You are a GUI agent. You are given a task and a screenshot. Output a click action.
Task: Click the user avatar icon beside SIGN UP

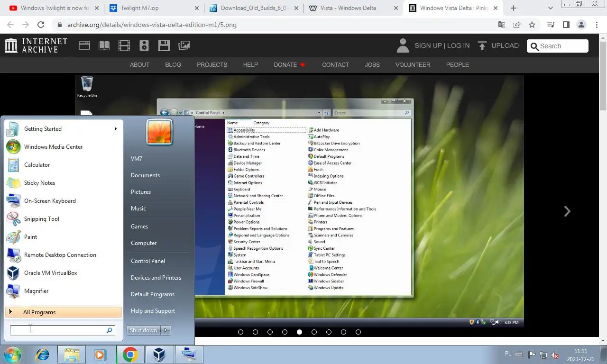coord(403,45)
